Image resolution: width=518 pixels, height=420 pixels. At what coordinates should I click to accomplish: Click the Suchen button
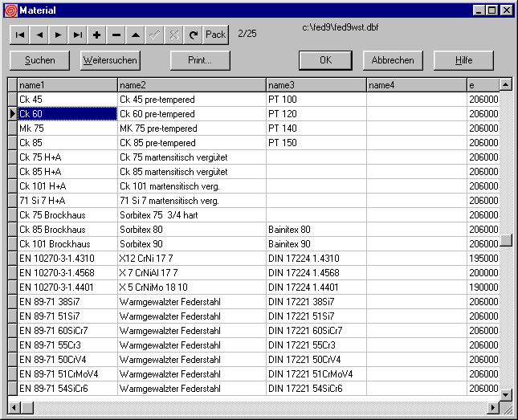(x=40, y=60)
